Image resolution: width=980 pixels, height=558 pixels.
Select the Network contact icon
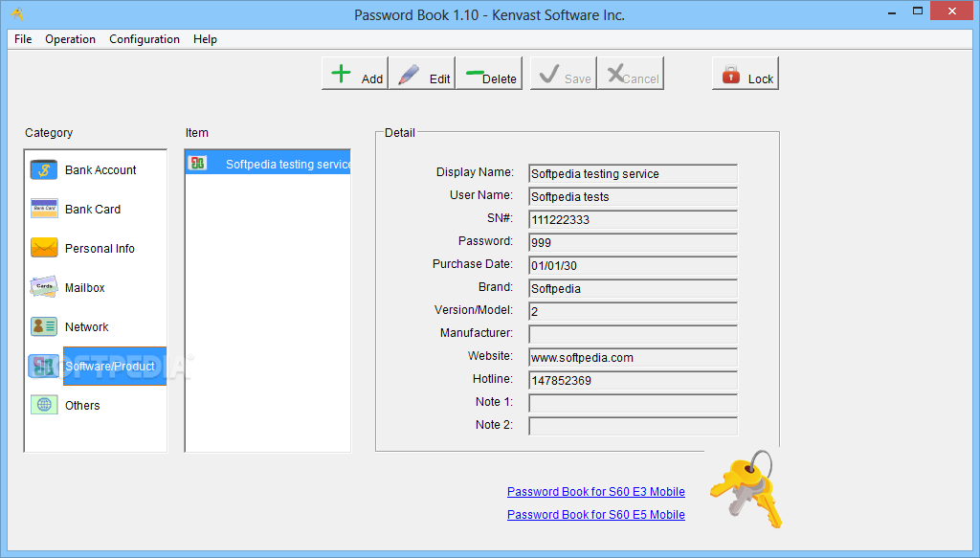44,326
